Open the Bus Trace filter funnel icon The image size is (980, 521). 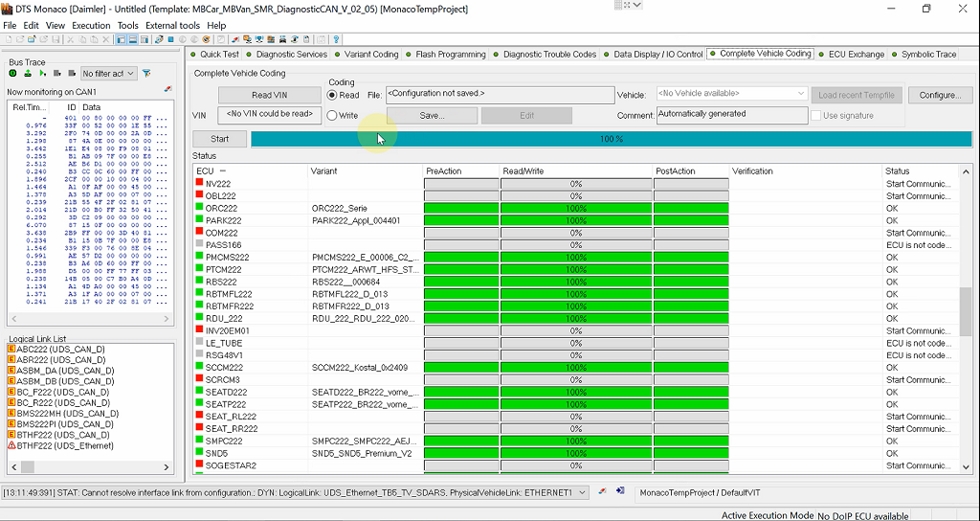pyautogui.click(x=146, y=73)
